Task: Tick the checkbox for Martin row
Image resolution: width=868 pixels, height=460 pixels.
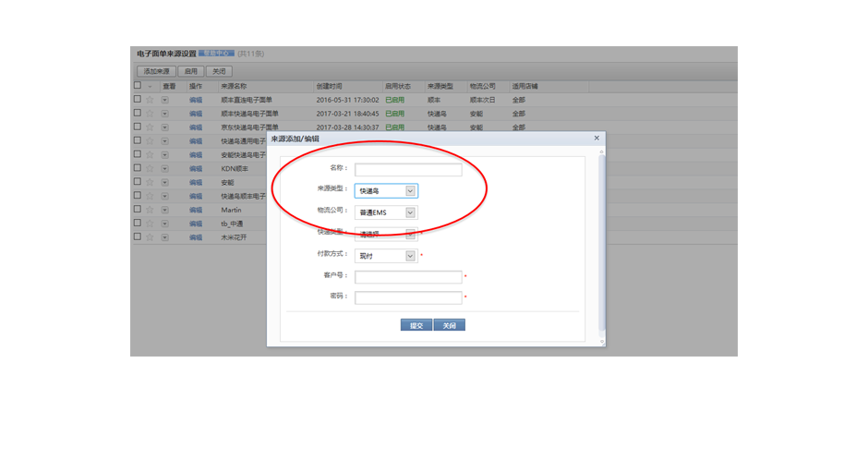Action: [138, 210]
